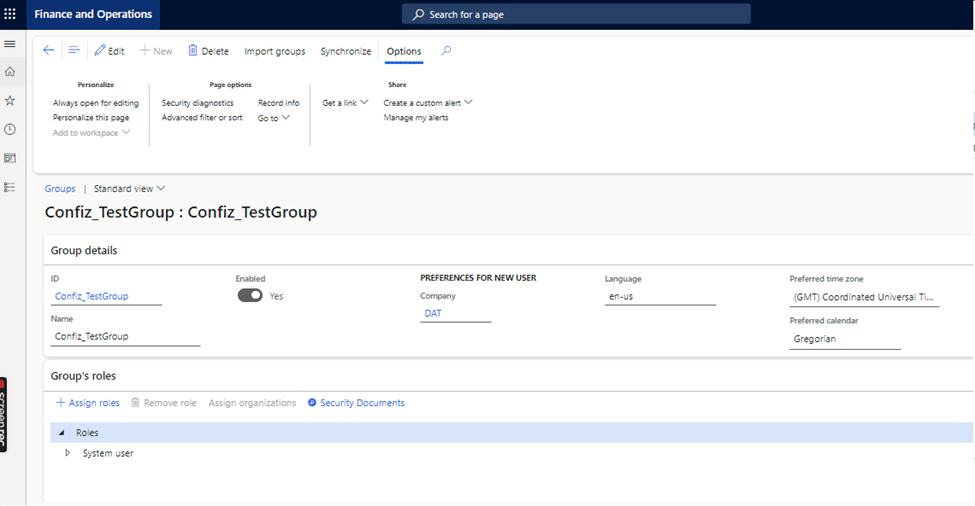The image size is (975, 506).
Task: Click the search magnifier in action pane
Action: click(x=446, y=51)
